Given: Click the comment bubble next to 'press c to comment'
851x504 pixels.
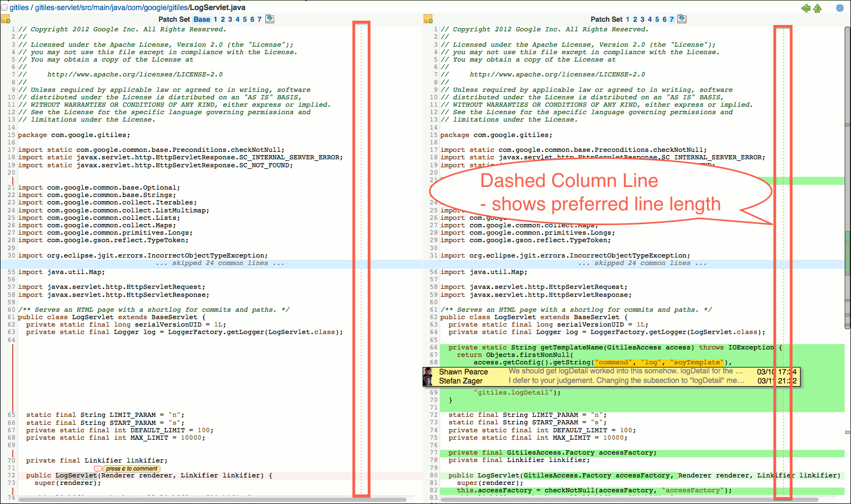Looking at the screenshot, I should click(99, 469).
